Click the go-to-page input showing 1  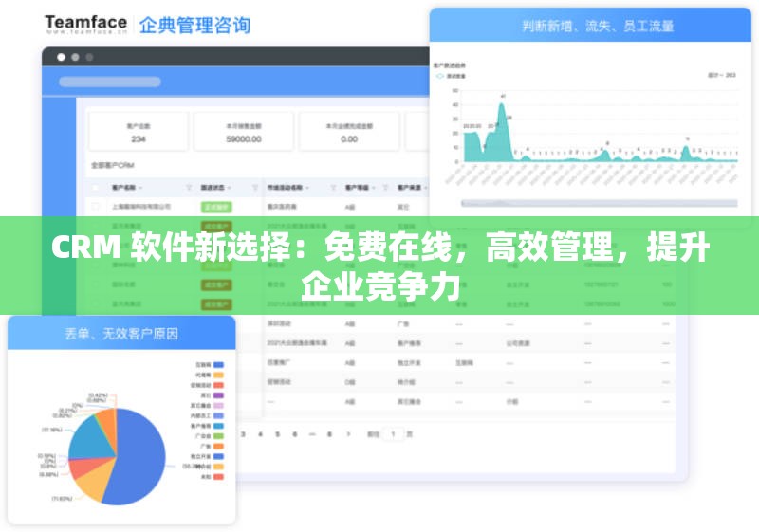click(393, 434)
